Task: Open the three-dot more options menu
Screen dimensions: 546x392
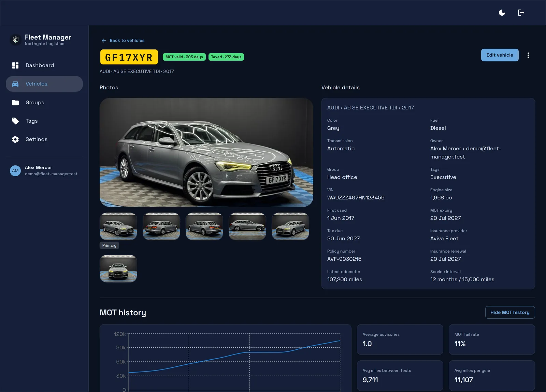Action: point(528,55)
